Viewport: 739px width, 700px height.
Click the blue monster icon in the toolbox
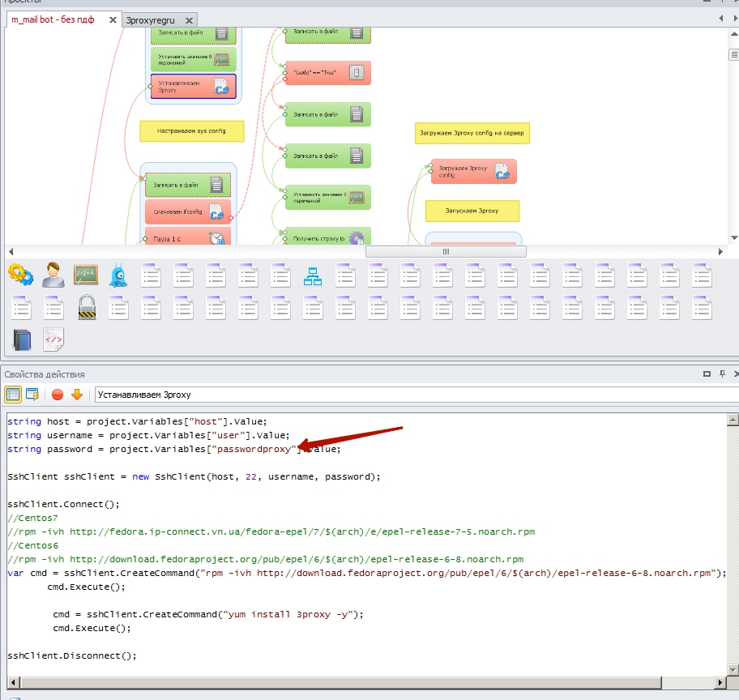pos(117,275)
